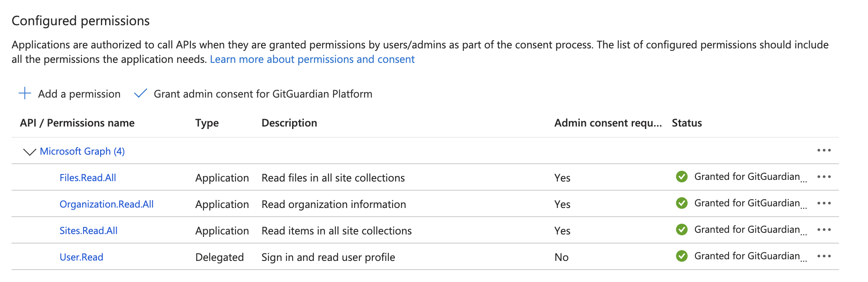The image size is (868, 282).
Task: Open the ellipsis menu for Organization.Read.All row
Action: pos(824,203)
